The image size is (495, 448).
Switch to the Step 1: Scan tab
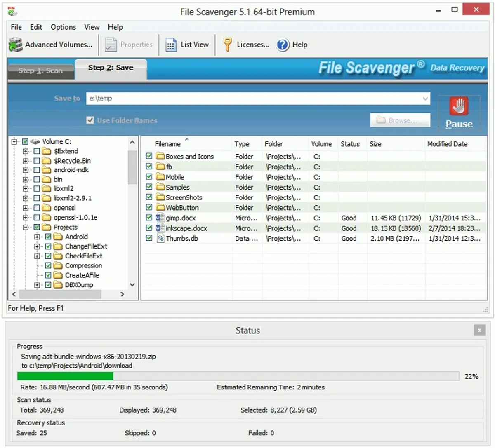click(x=40, y=70)
